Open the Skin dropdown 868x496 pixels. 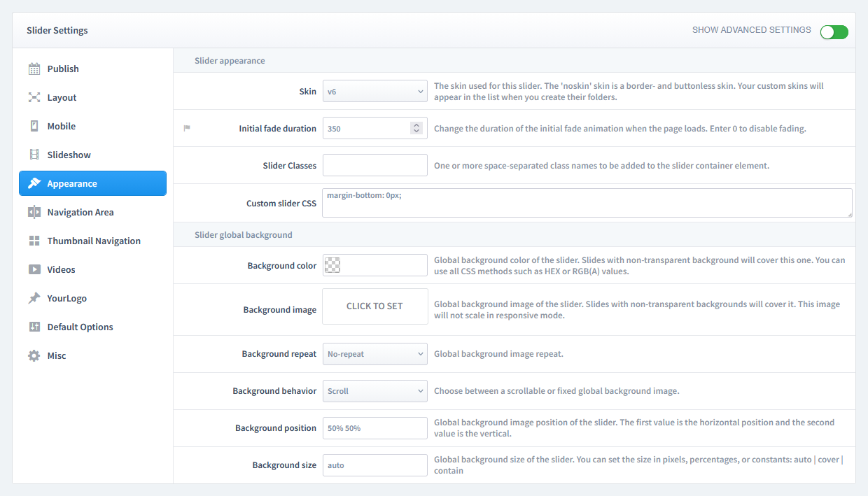[374, 91]
